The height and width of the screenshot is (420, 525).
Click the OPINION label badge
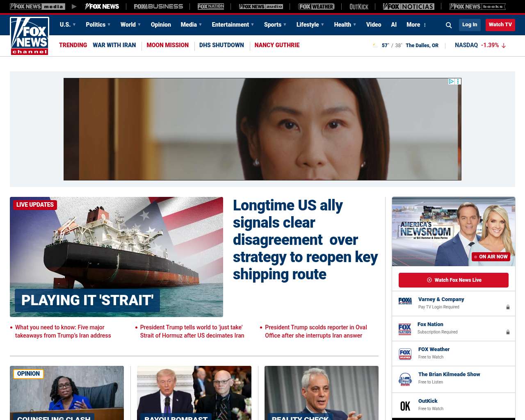[28, 374]
